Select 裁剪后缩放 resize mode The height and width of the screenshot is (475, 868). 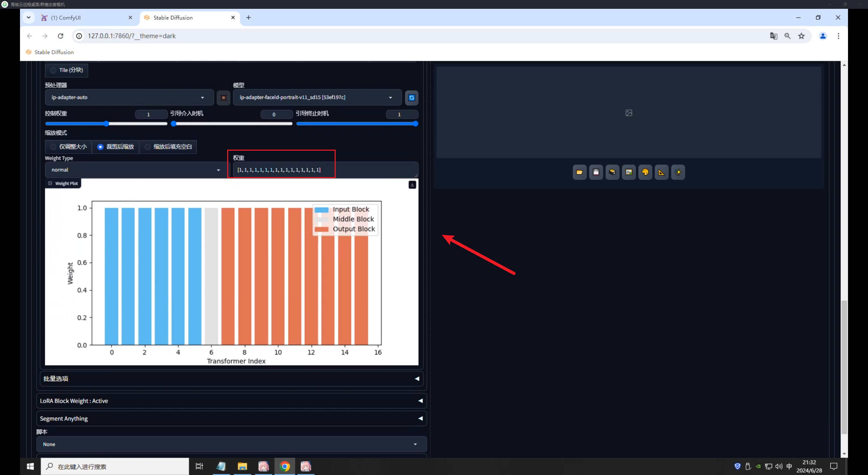tap(115, 147)
